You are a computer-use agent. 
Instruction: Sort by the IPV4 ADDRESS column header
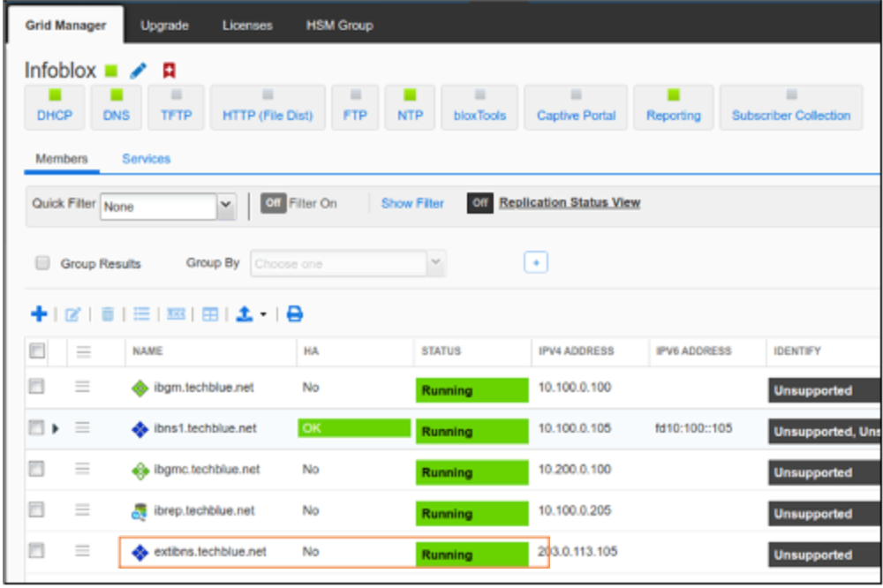(576, 351)
